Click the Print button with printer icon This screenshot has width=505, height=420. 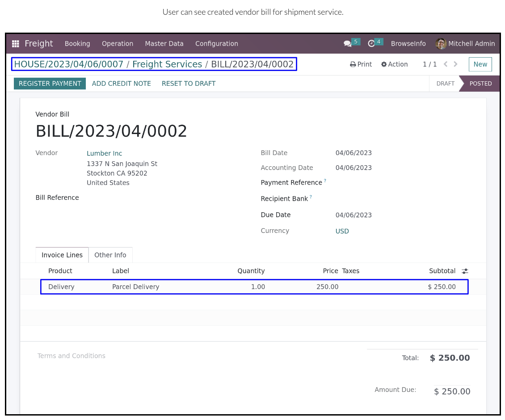(x=361, y=64)
